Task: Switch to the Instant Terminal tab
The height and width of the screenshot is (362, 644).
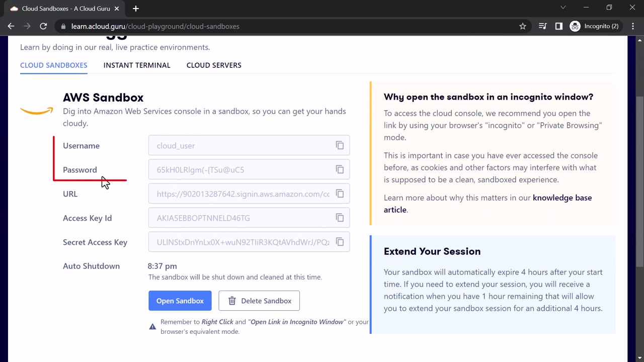Action: click(137, 65)
